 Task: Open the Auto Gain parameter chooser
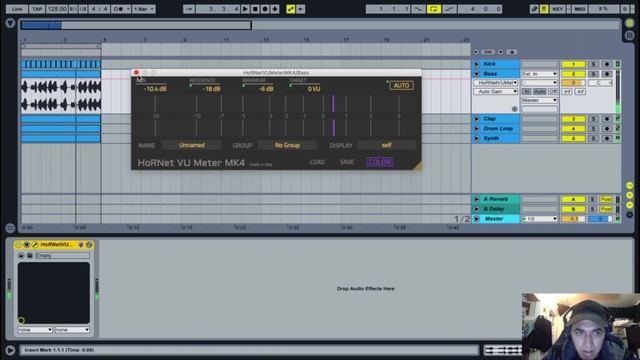[496, 91]
